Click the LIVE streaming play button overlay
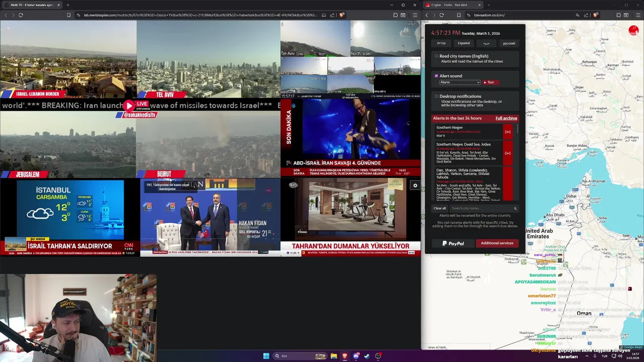 click(x=129, y=106)
